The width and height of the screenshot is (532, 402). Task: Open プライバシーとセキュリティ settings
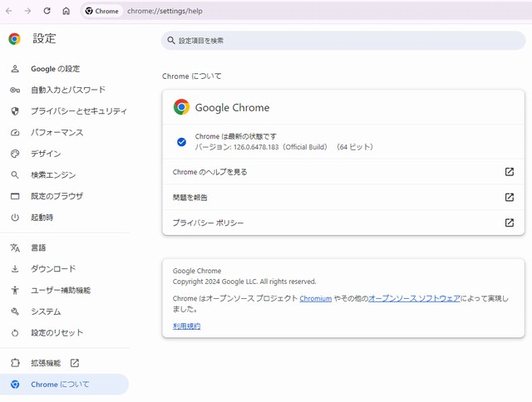click(x=65, y=111)
